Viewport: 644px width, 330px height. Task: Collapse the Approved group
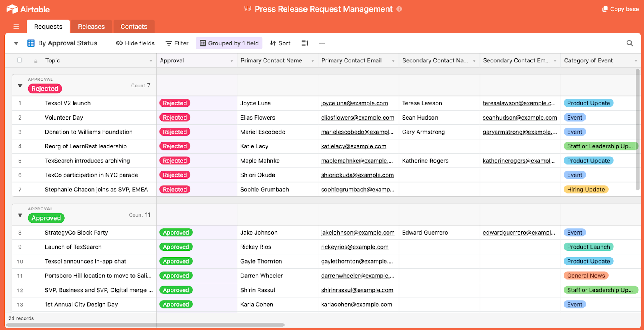(20, 215)
